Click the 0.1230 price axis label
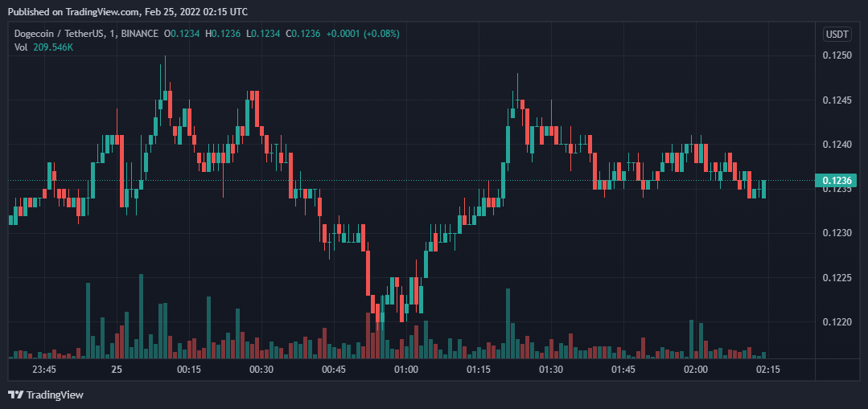 coord(836,233)
